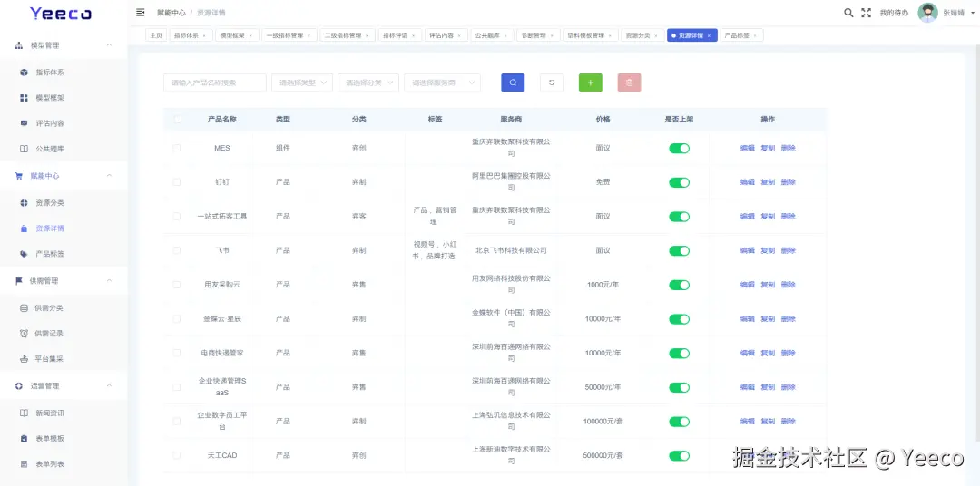Check the checkbox for 电商快递管家 row
Viewport: 980px width, 486px height.
coord(177,353)
